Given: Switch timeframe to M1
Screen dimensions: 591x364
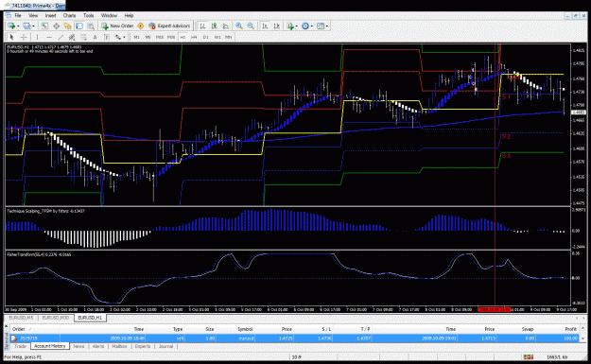Looking at the screenshot, I should point(136,37).
